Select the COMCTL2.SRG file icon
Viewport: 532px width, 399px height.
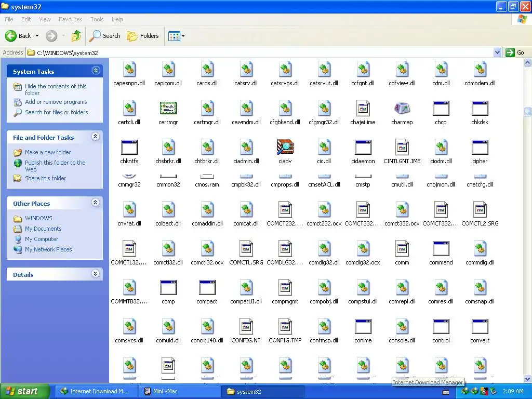480,210
